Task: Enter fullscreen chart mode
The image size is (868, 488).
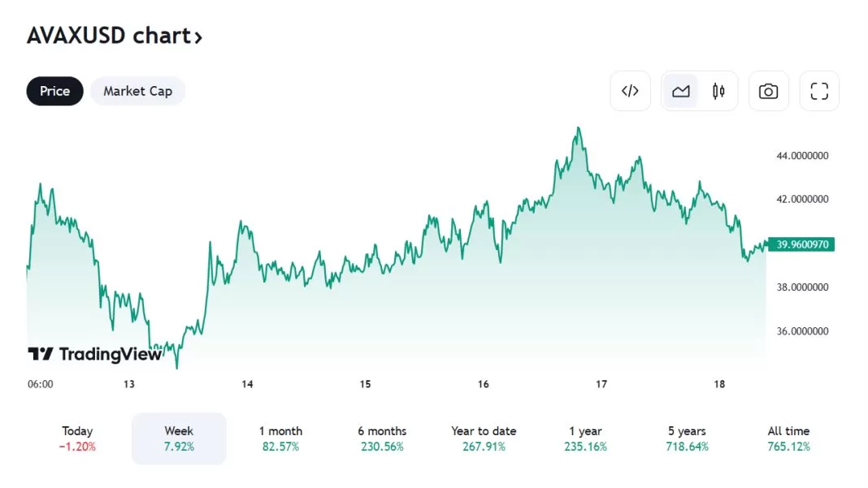Action: [x=819, y=91]
